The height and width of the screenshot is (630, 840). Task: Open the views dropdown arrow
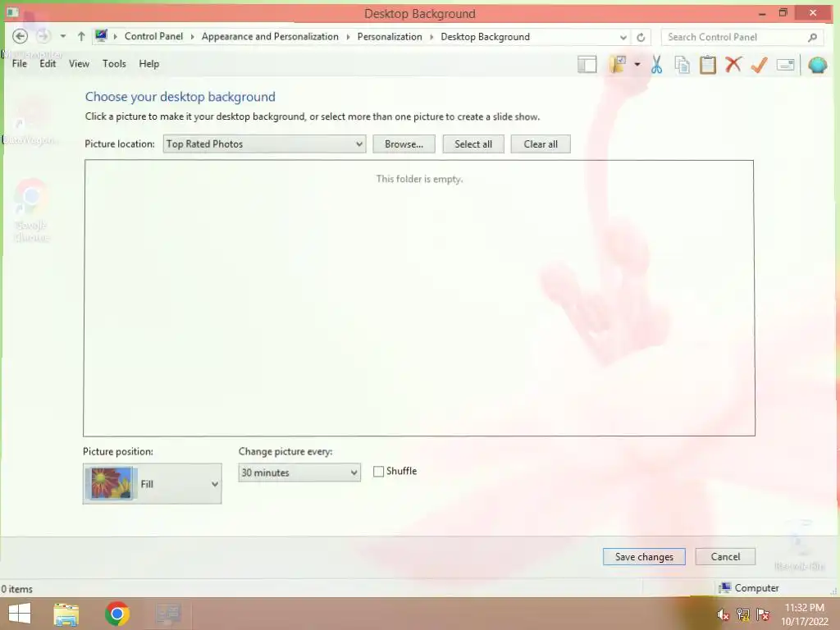[637, 65]
